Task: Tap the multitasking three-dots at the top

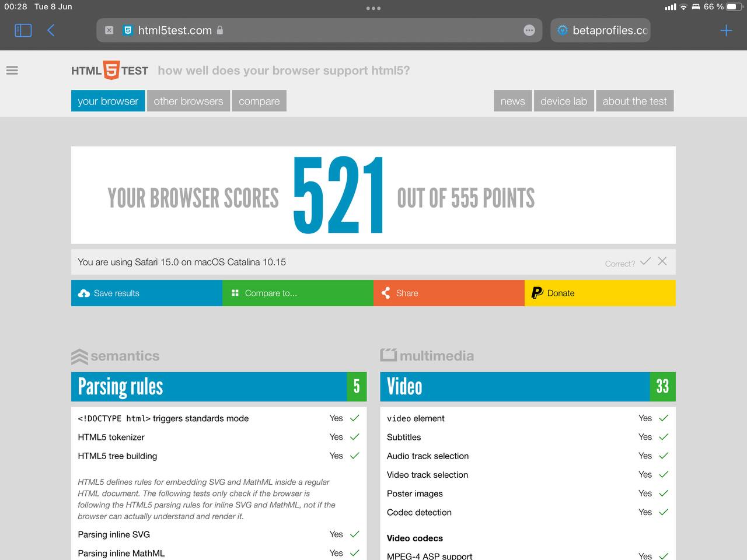Action: (x=373, y=8)
